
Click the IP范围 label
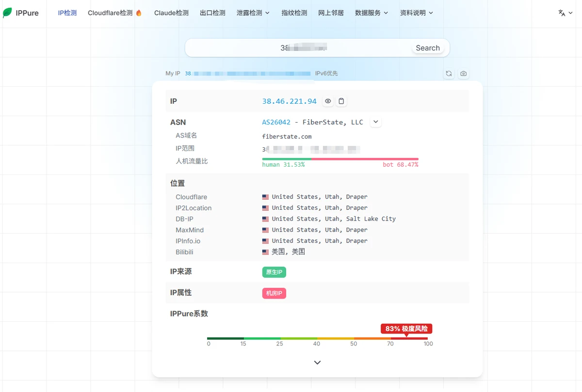pos(185,148)
